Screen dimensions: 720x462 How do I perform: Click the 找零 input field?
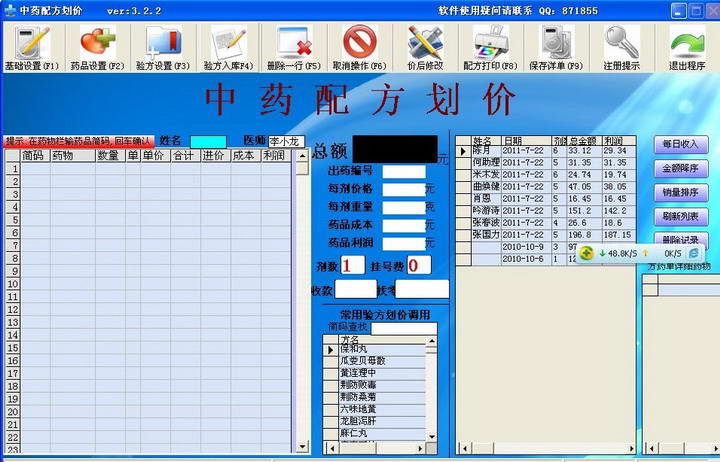click(422, 289)
